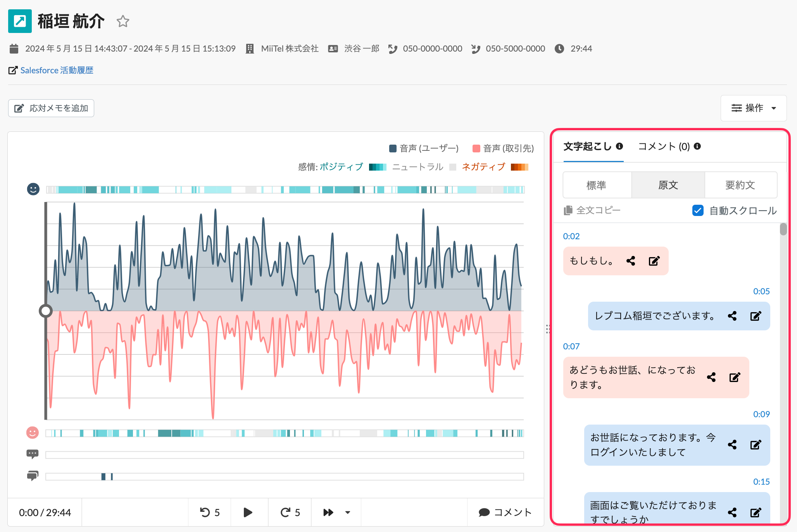The height and width of the screenshot is (532, 797).
Task: Jump to timestamp 0:09
Action: [x=761, y=414]
